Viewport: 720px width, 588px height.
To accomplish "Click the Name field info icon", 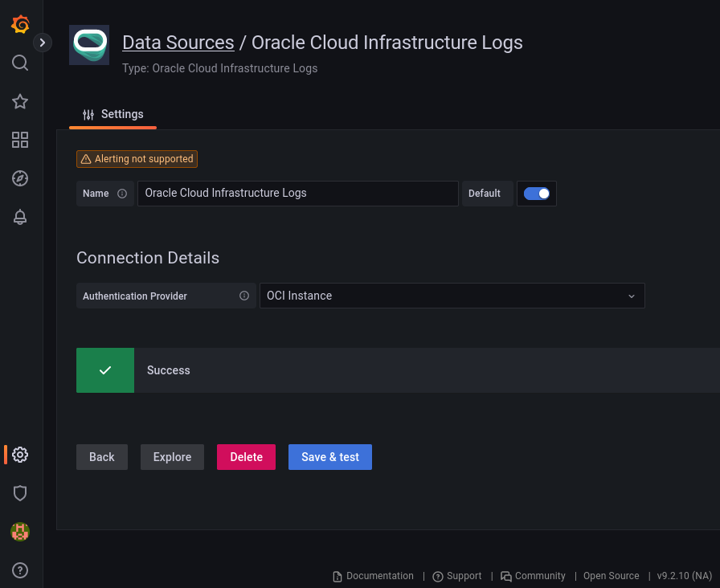I will 122,194.
